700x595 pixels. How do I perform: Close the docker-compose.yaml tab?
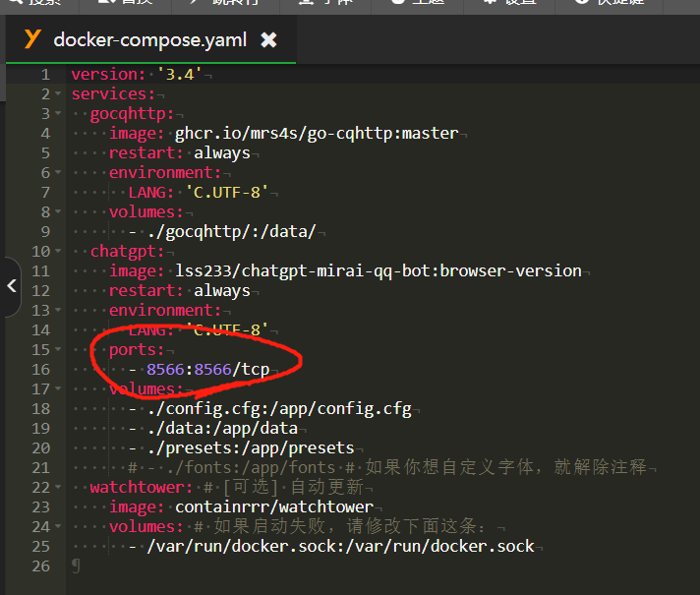pos(268,40)
